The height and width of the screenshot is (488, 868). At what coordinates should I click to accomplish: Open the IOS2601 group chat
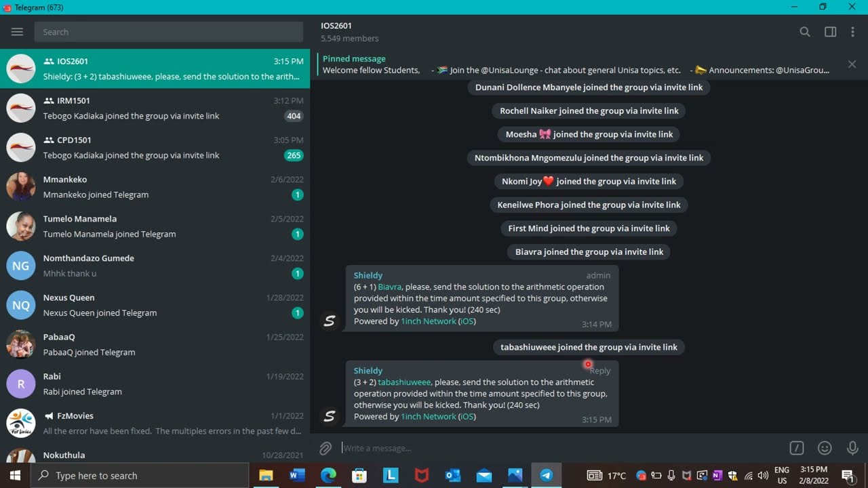[x=155, y=68]
